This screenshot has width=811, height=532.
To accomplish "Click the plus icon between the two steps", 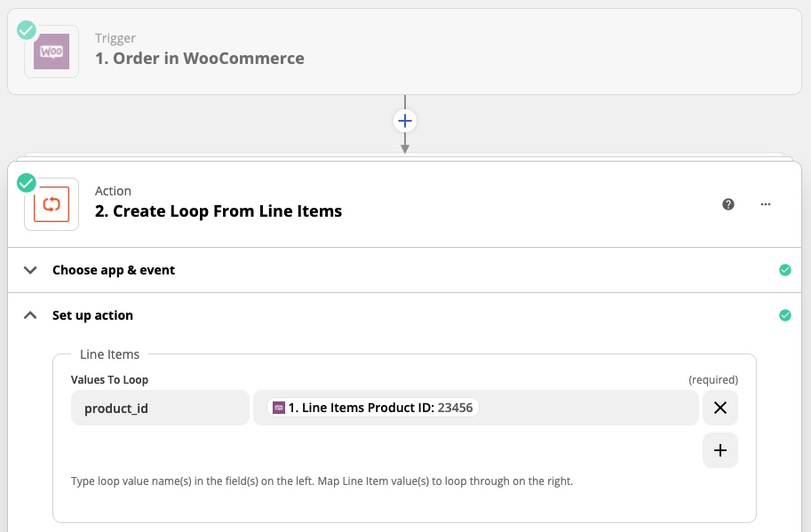I will point(405,120).
